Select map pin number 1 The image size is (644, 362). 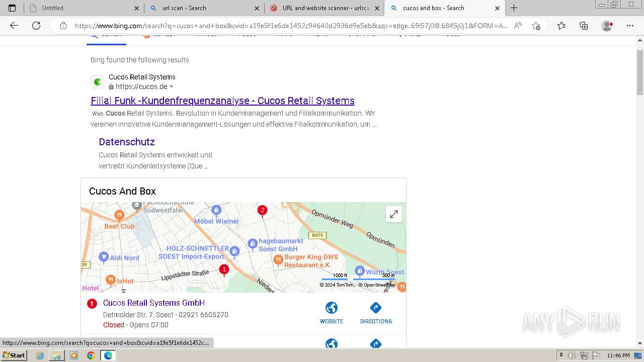224,270
